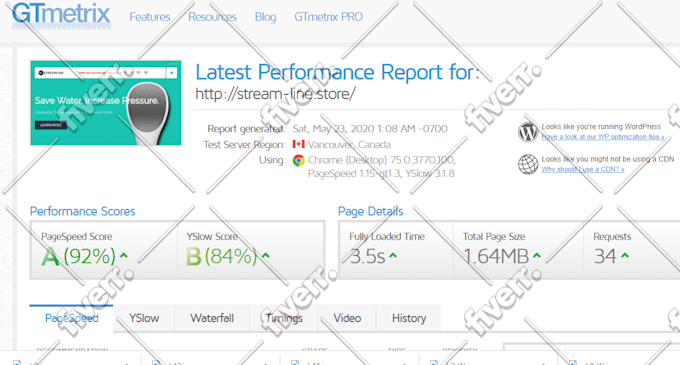Open 'Why should I use a CDN?' link

coord(583,169)
